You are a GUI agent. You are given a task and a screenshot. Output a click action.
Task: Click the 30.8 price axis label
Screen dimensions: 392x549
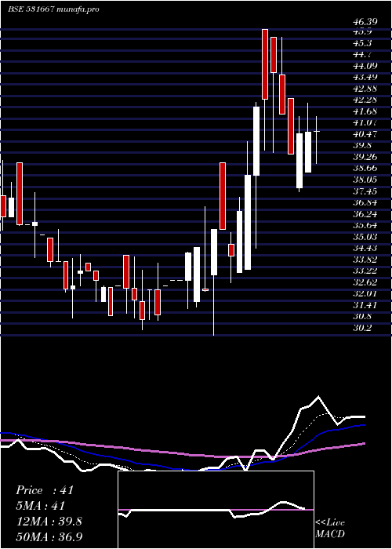click(362, 317)
